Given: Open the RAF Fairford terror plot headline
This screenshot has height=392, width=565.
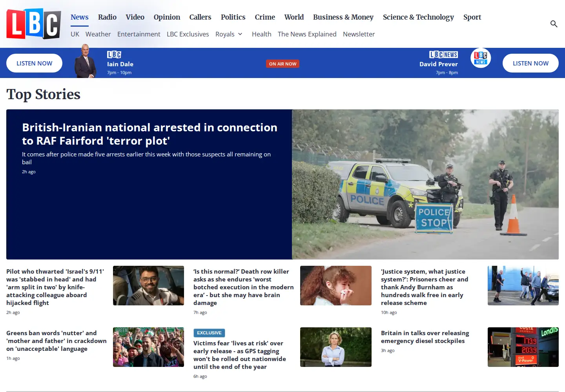Looking at the screenshot, I should (x=149, y=134).
